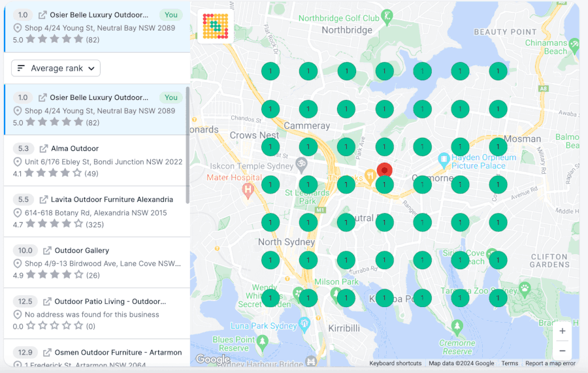Viewport: 588px width, 373px height.
Task: Click the Milson Park label on the map
Action: tap(336, 282)
